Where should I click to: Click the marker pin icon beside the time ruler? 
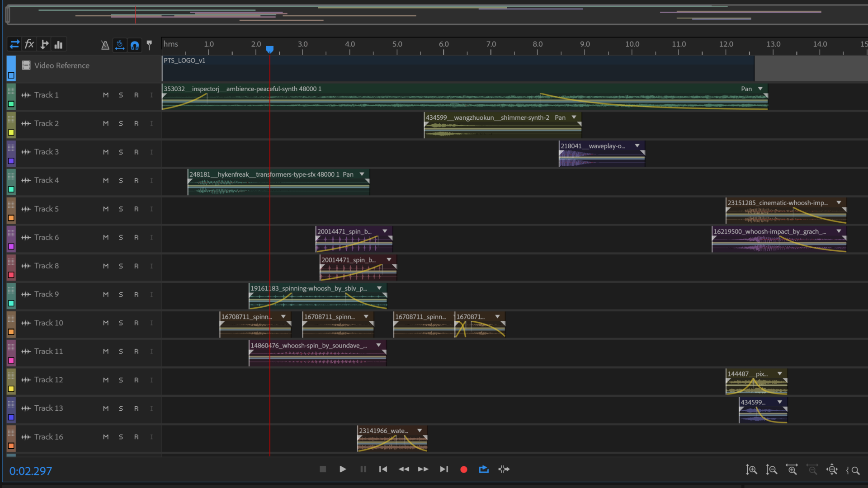click(149, 44)
